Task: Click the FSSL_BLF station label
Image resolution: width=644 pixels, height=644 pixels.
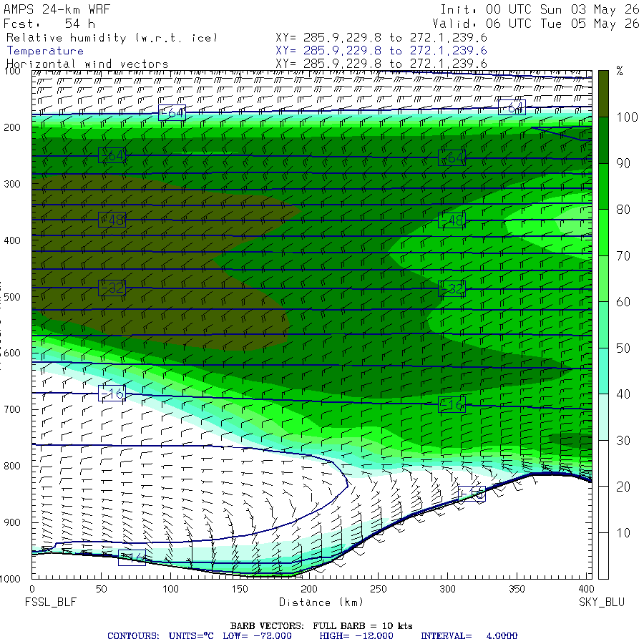Action: [51, 602]
